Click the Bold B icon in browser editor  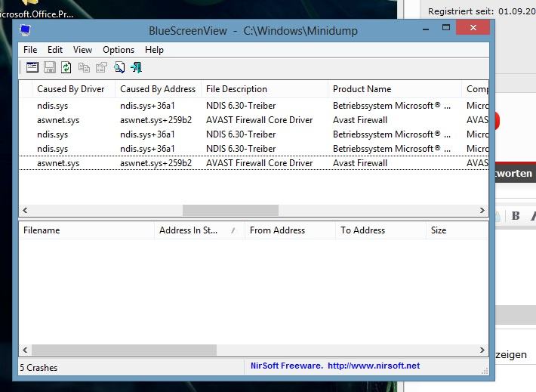pos(516,216)
